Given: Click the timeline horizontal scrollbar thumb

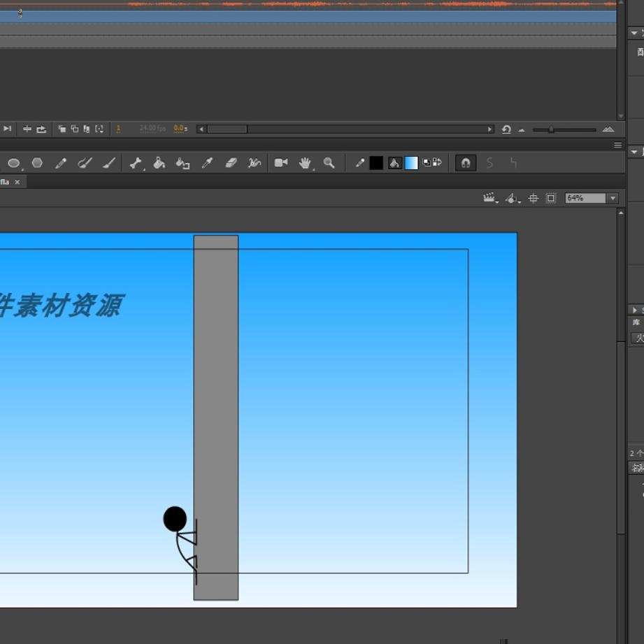Looking at the screenshot, I should tap(227, 129).
